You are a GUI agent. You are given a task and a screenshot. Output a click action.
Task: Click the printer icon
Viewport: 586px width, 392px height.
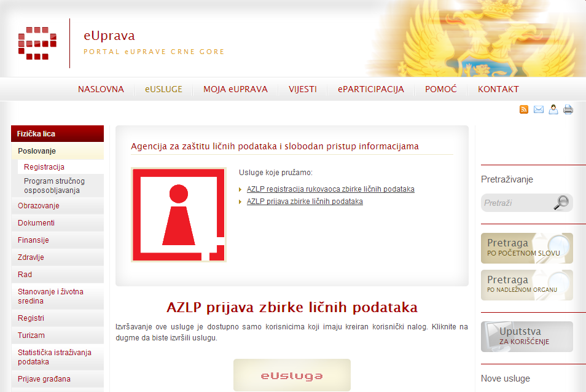[x=568, y=109]
